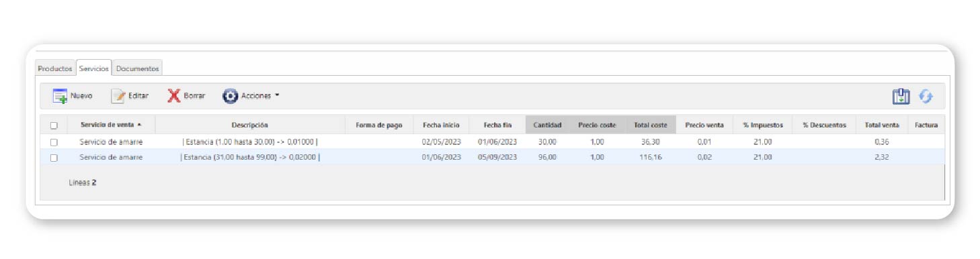Click the Cantidad column header
980x259 pixels.
tap(547, 125)
